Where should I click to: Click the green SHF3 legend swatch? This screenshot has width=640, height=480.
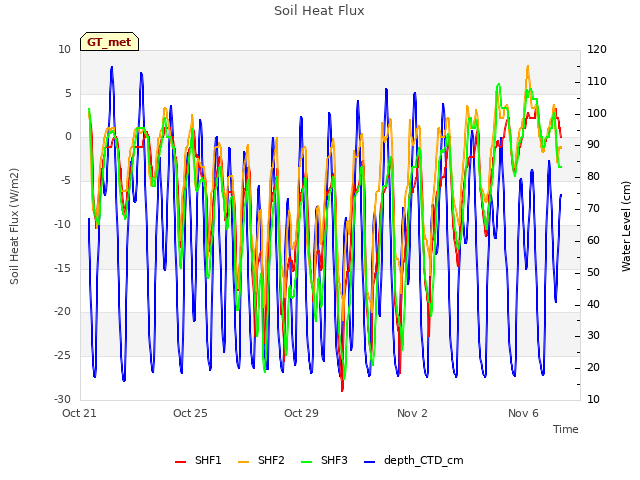click(306, 462)
